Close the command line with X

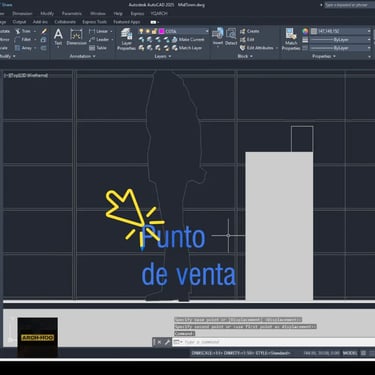click(x=159, y=342)
